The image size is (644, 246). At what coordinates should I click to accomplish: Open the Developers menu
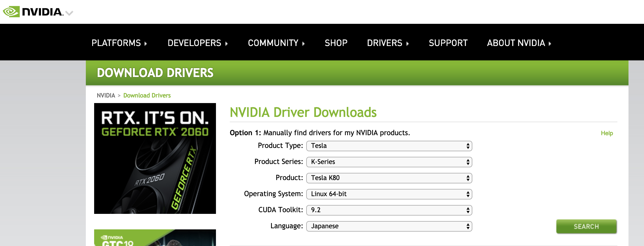pos(198,43)
